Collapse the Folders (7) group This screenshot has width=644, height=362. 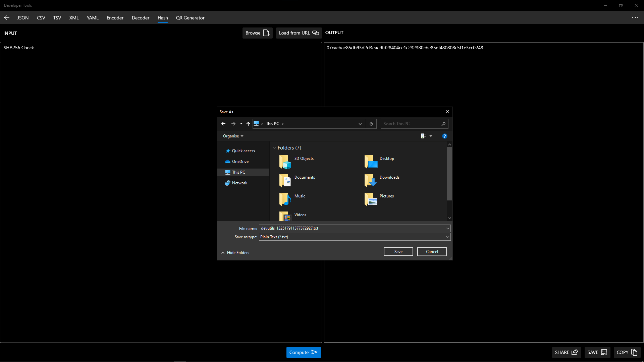(274, 148)
